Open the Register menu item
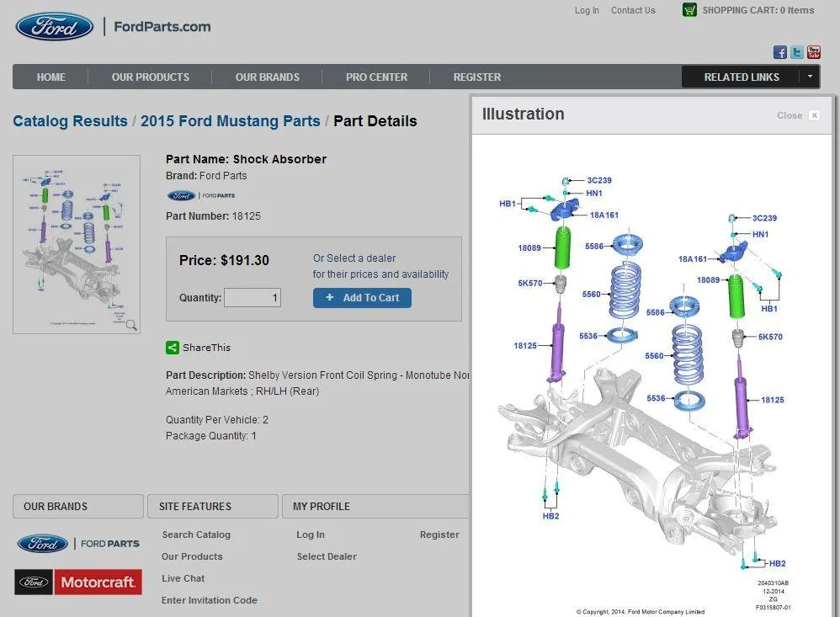Viewport: 840px width, 617px height. coord(477,77)
